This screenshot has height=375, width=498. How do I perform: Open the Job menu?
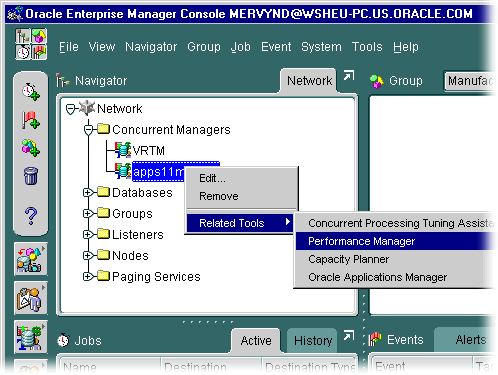pos(240,47)
